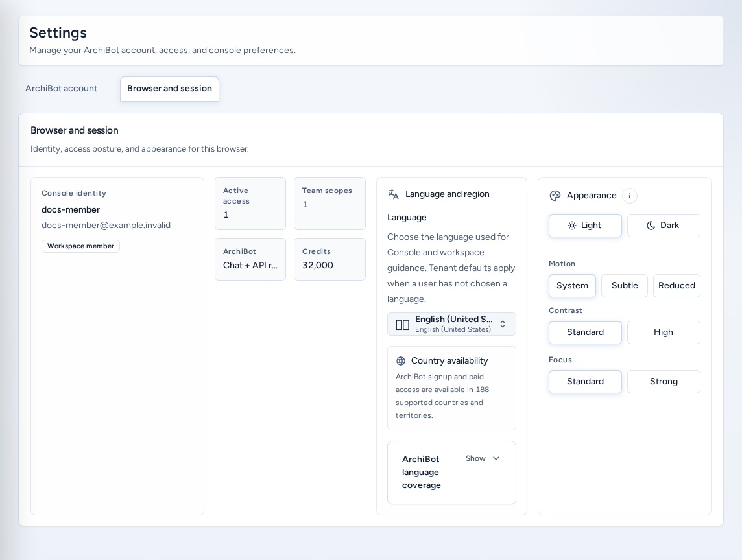
Task: Choose Standard contrast
Action: click(585, 332)
